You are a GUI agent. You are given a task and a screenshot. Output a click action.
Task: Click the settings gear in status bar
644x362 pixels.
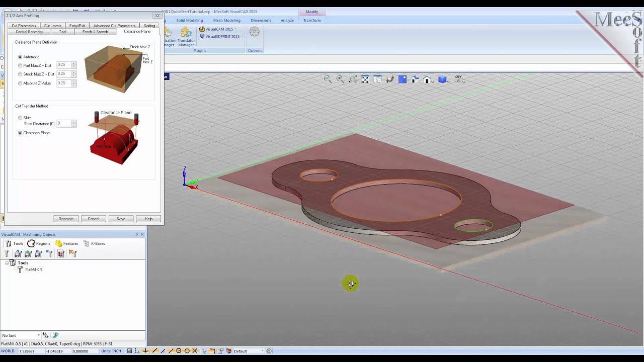269,351
